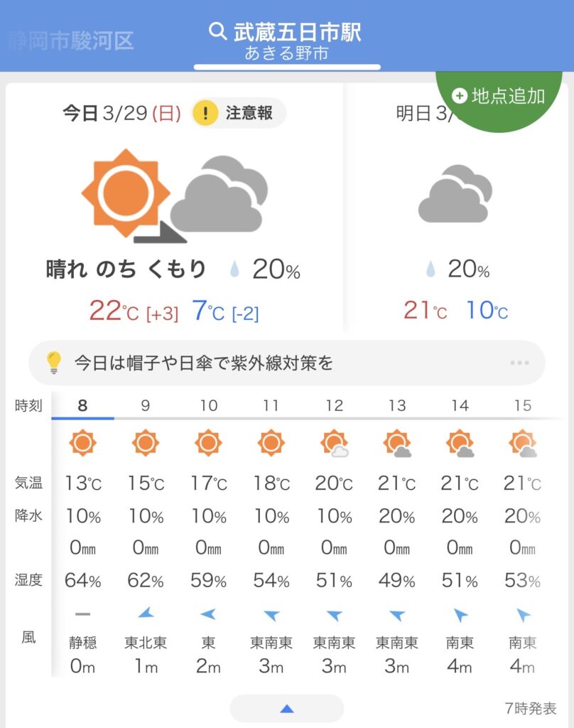Open tomorrow's forecast card
The height and width of the screenshot is (728, 574).
[x=455, y=213]
